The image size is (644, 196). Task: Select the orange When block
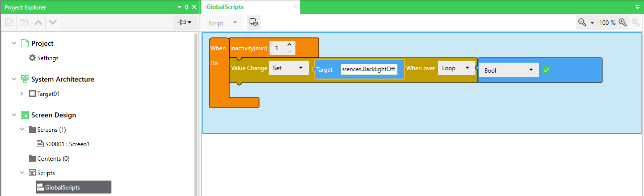(x=219, y=73)
